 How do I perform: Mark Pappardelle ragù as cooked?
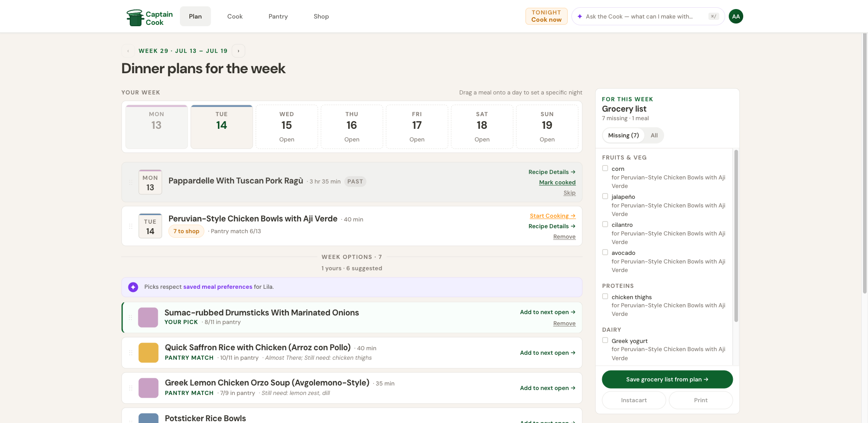(557, 183)
